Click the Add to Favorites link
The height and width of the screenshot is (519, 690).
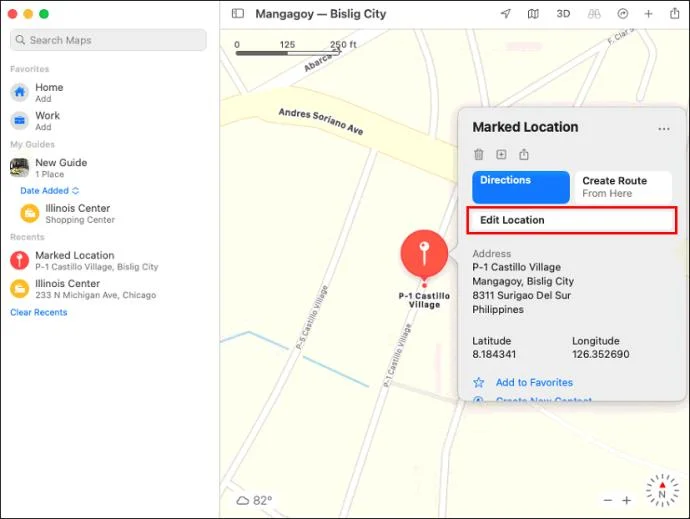click(x=534, y=383)
